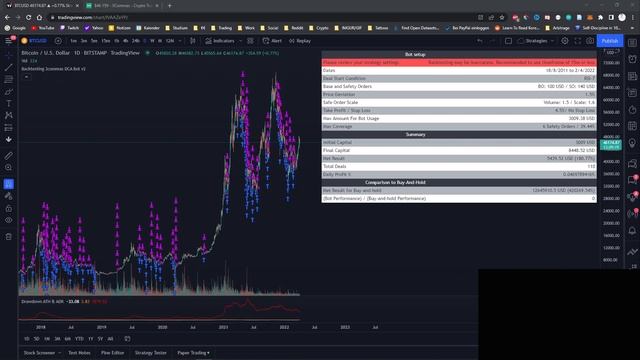640x360 pixels.
Task: Select the 4h timeframe
Action: coord(125,41)
